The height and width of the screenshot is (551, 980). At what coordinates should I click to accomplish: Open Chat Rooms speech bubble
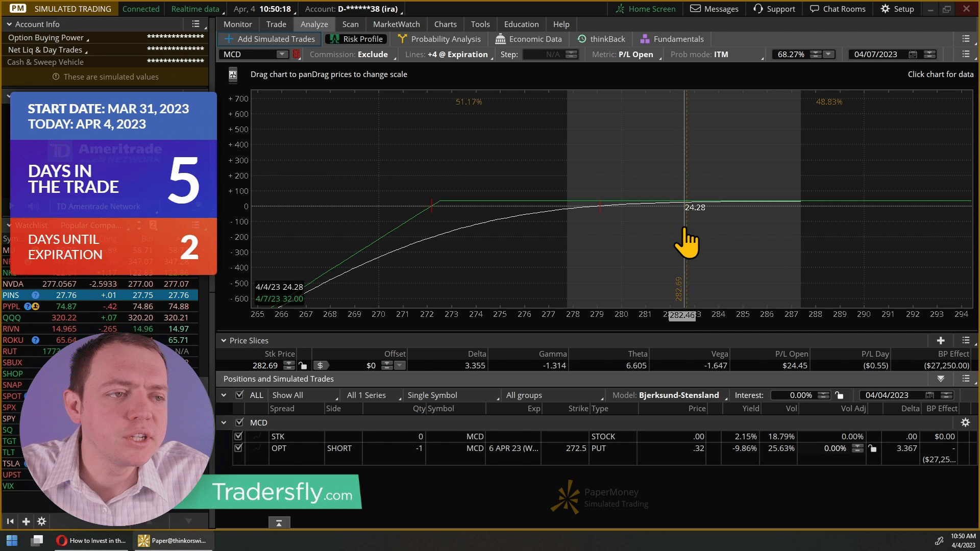coord(815,9)
